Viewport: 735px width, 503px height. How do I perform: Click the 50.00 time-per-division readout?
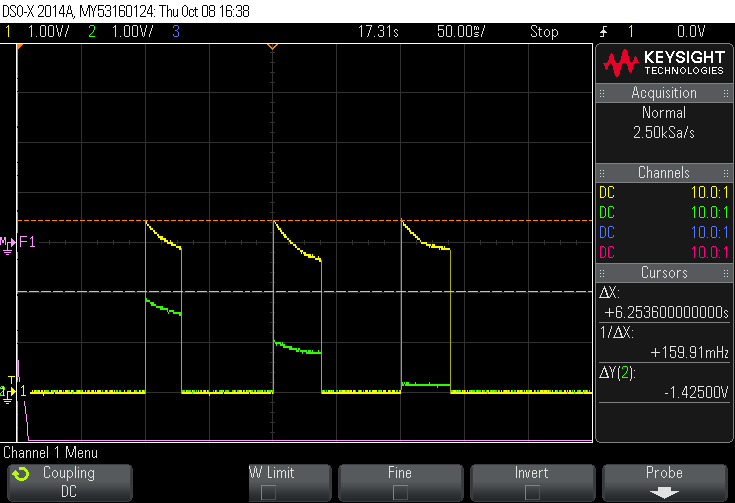[461, 32]
